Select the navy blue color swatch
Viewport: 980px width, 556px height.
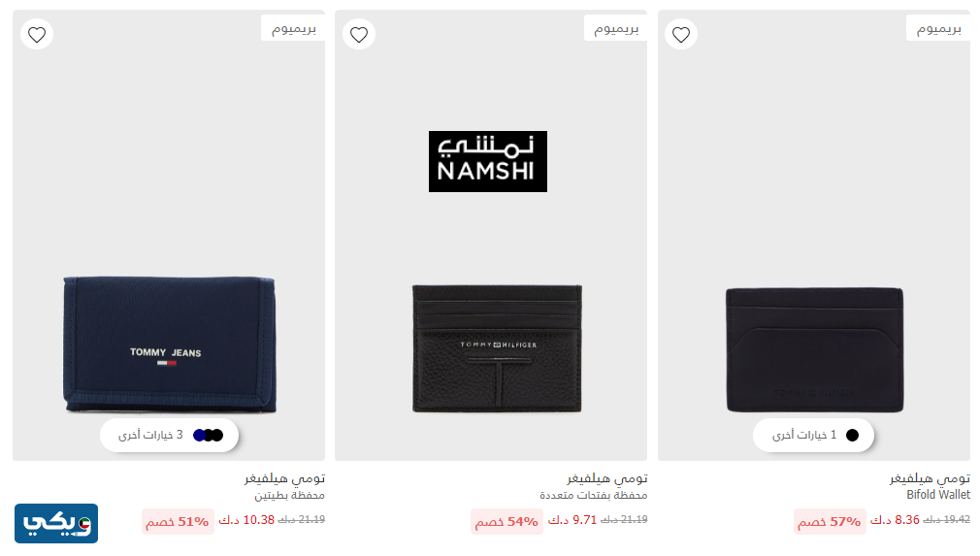click(199, 436)
